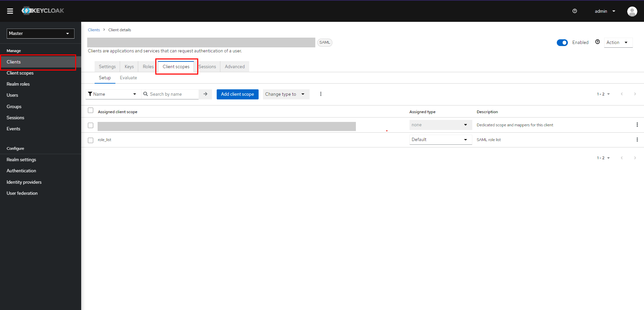This screenshot has width=644, height=310.
Task: Open the kebab menu next to Change type to
Action: (x=321, y=94)
